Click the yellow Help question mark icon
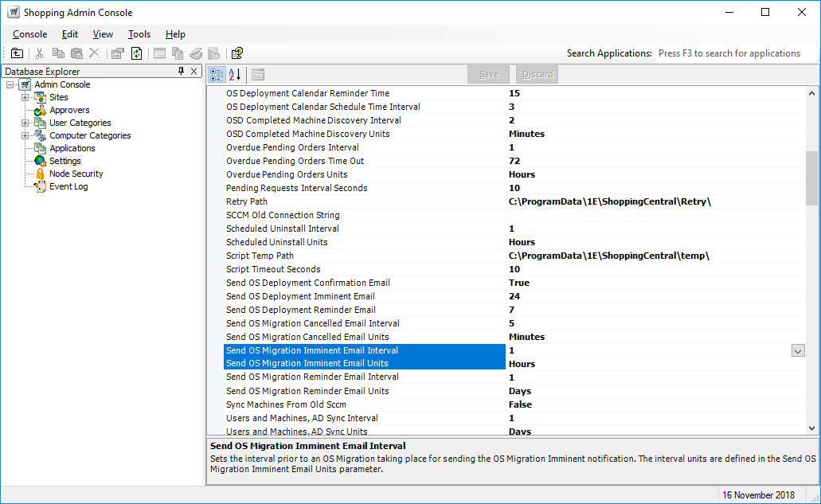Image resolution: width=821 pixels, height=504 pixels. (x=237, y=53)
